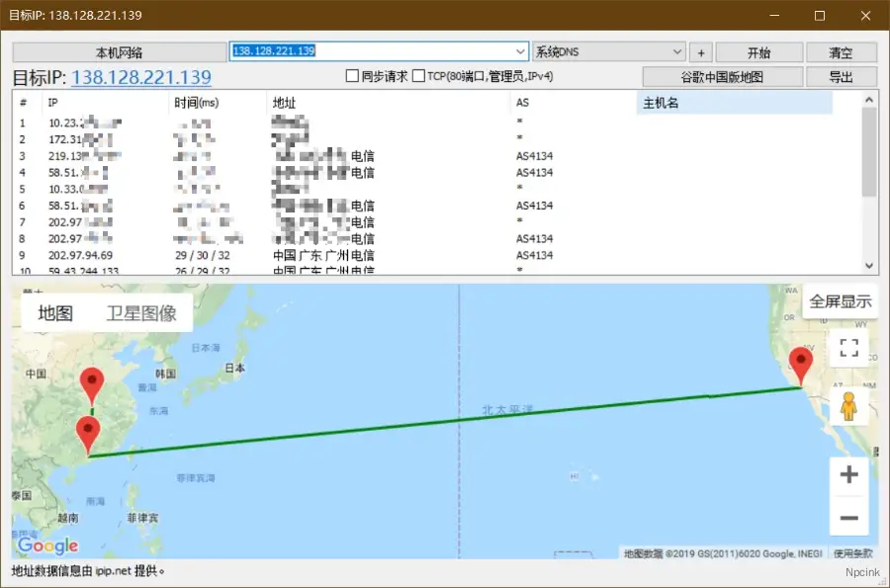
Task: Click the 导出 button to export results
Action: (840, 76)
